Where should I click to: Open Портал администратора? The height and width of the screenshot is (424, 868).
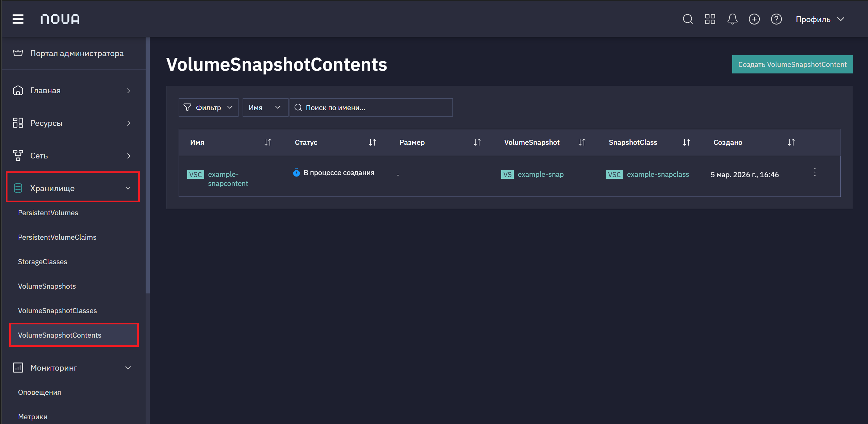77,53
